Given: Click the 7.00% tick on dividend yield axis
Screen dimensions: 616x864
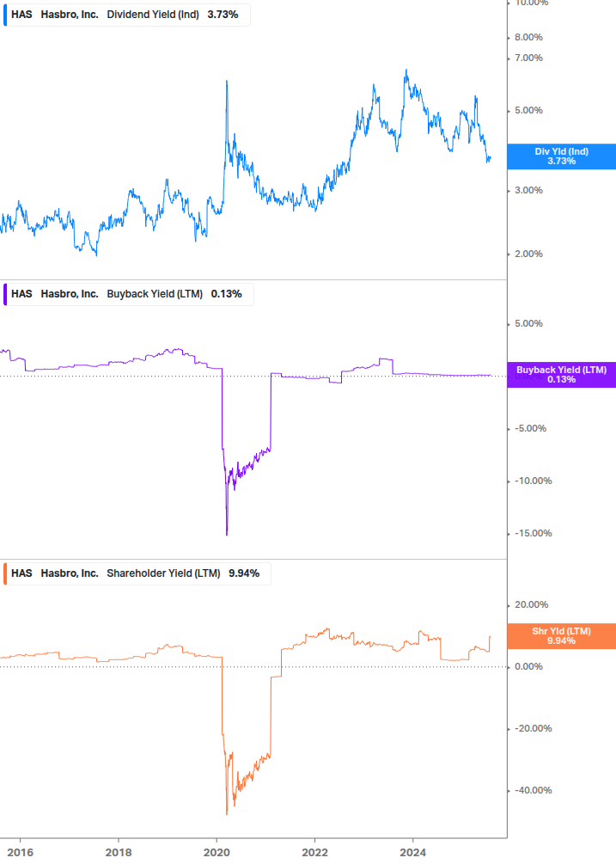Looking at the screenshot, I should pos(528,58).
